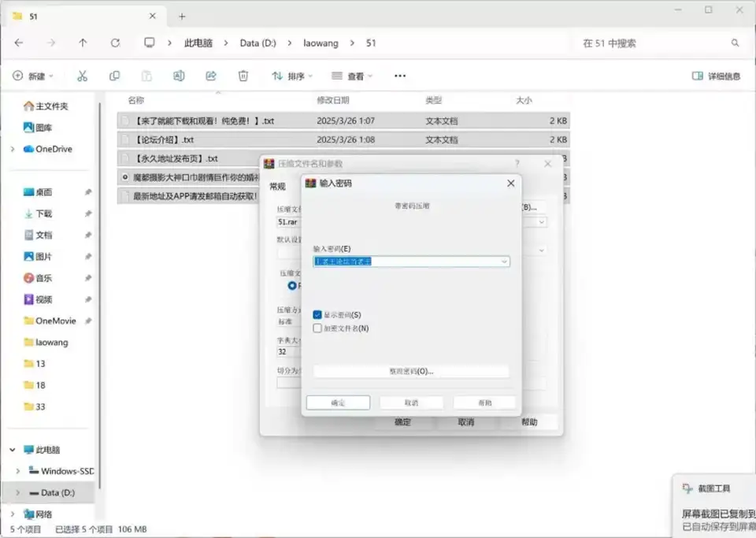Add a new Explorer tab with plus
756x538 pixels.
click(x=182, y=17)
